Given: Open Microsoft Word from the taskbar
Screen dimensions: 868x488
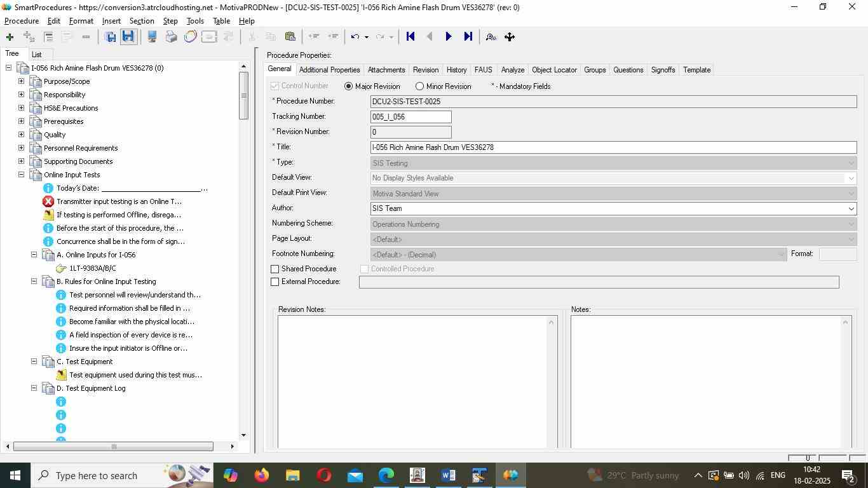Looking at the screenshot, I should pyautogui.click(x=448, y=475).
